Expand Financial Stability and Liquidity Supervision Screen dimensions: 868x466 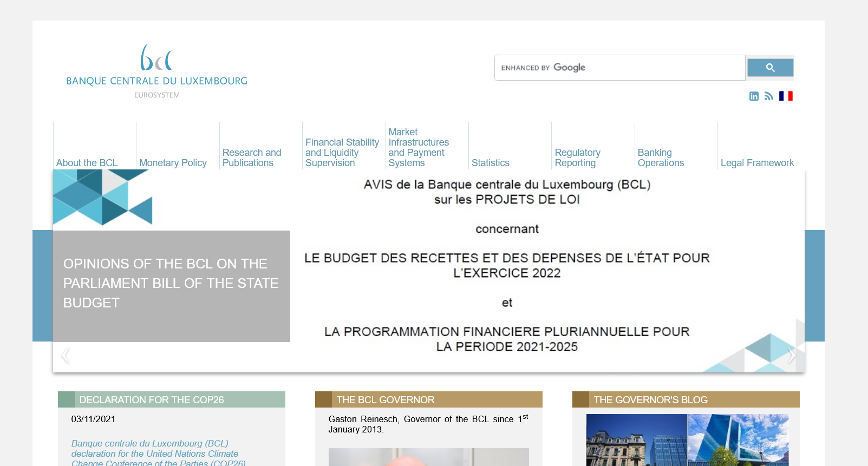[342, 153]
